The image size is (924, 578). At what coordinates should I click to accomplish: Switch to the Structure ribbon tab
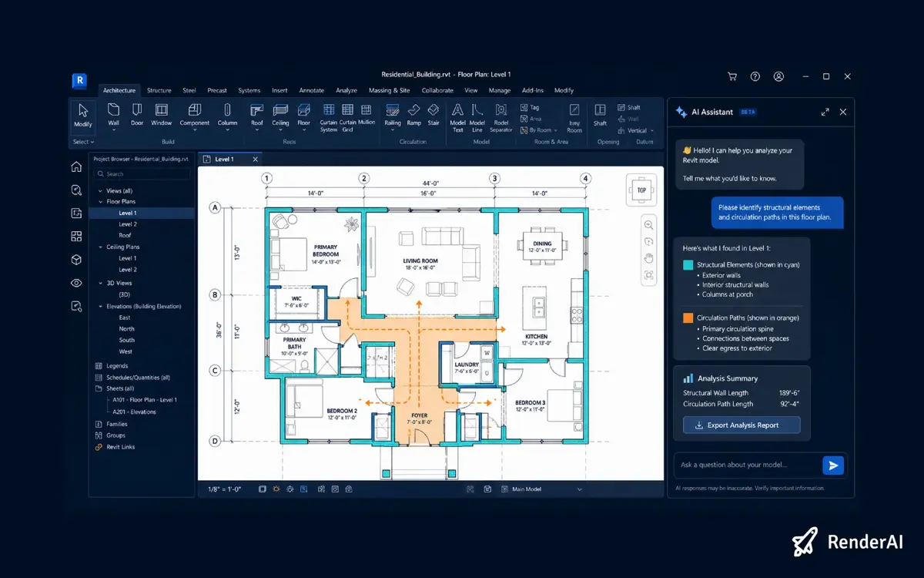(159, 90)
